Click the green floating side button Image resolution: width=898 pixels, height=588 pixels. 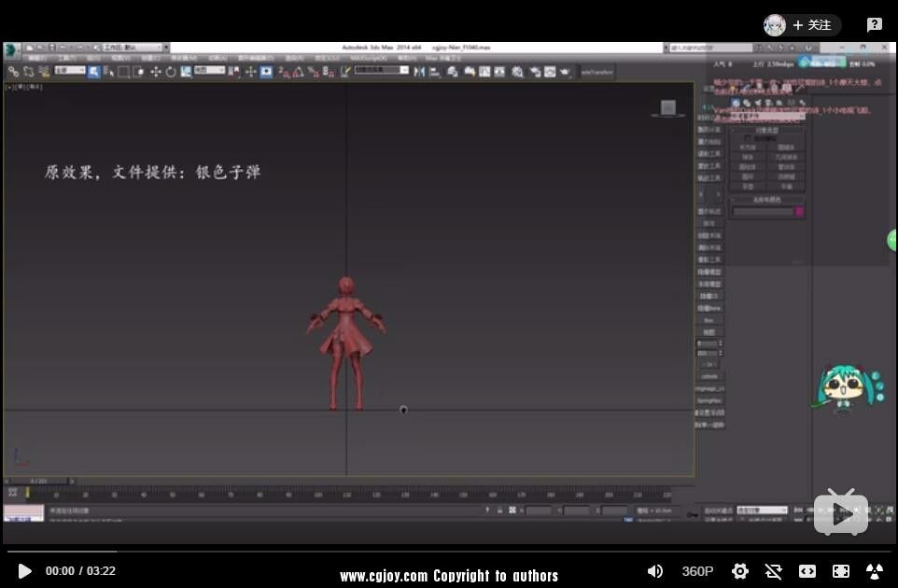tap(892, 240)
